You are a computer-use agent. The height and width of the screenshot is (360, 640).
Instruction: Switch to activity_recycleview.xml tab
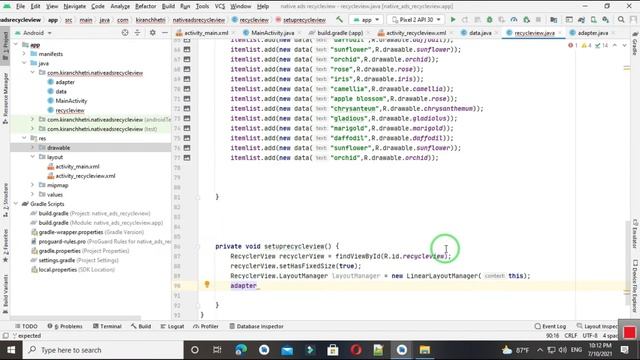(x=416, y=33)
